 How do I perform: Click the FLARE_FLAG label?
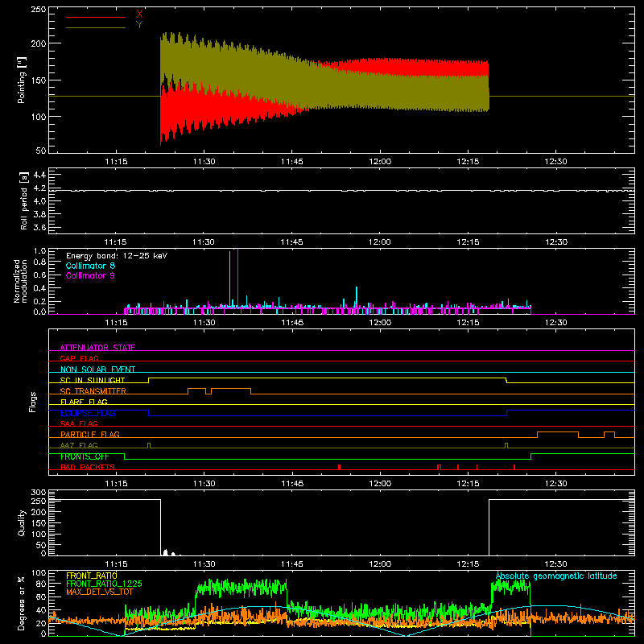click(x=84, y=402)
